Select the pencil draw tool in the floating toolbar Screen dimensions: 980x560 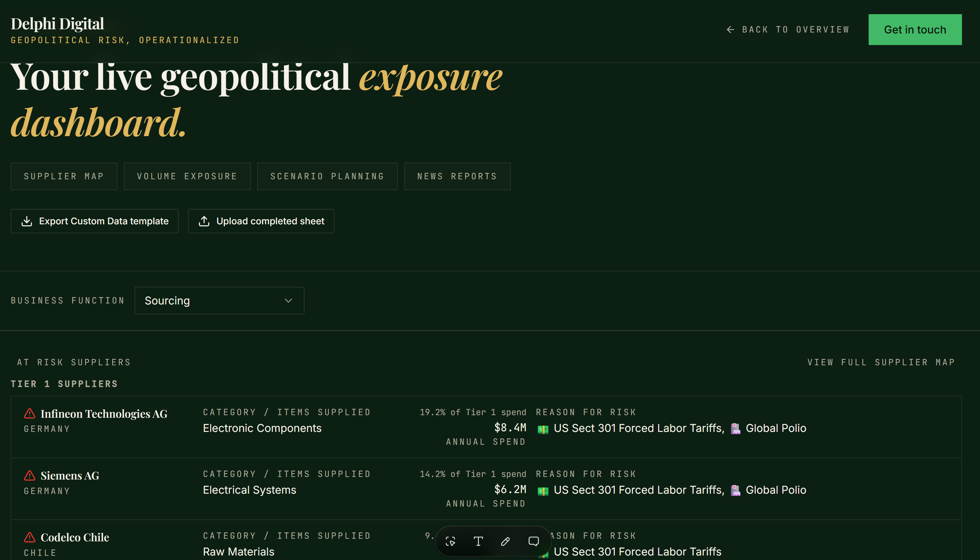click(x=505, y=541)
